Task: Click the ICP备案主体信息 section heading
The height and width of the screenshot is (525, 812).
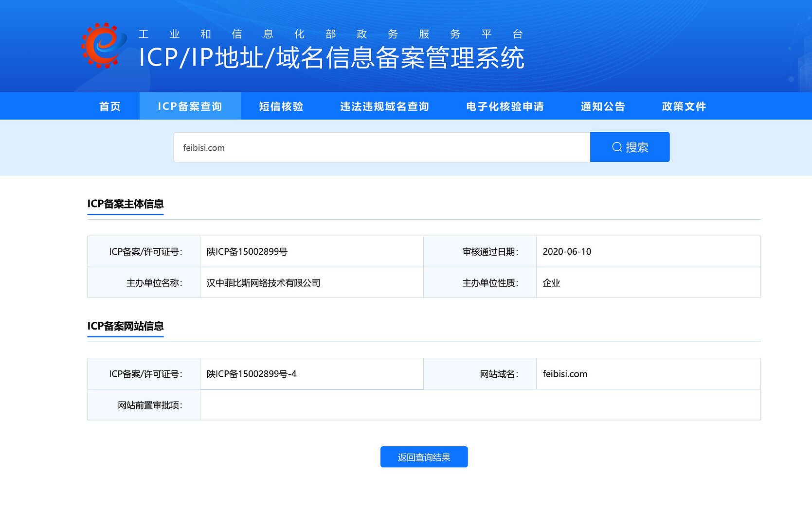Action: coord(126,204)
